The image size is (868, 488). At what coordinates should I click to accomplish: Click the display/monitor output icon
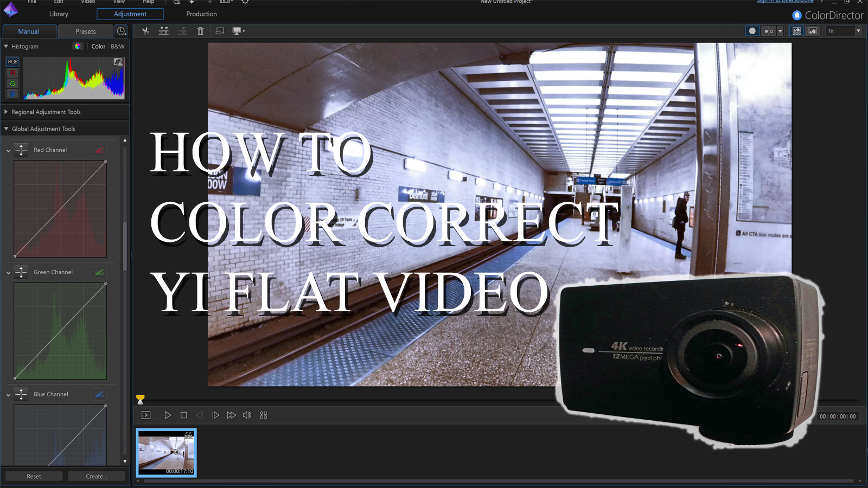click(x=238, y=31)
